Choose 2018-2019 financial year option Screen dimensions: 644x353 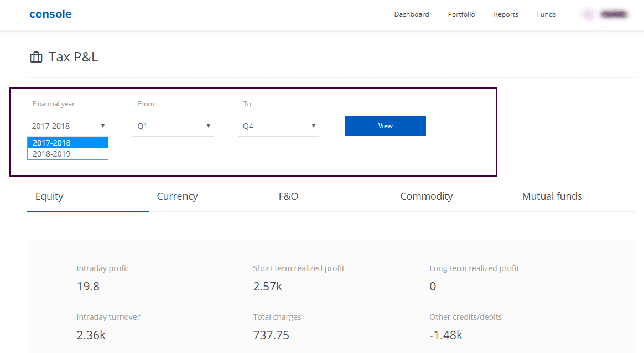[x=67, y=154]
